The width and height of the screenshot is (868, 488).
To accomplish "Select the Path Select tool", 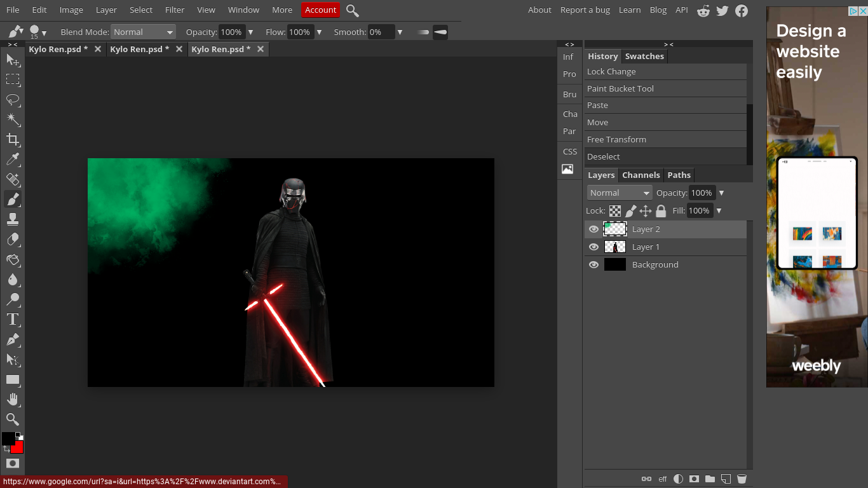I will tap(13, 360).
